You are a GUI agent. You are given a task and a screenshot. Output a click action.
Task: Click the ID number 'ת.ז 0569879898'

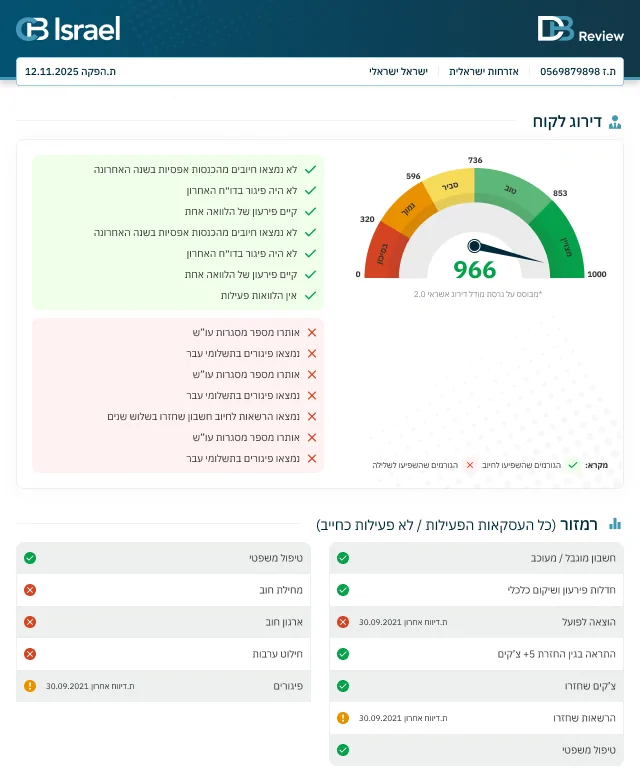click(x=578, y=71)
